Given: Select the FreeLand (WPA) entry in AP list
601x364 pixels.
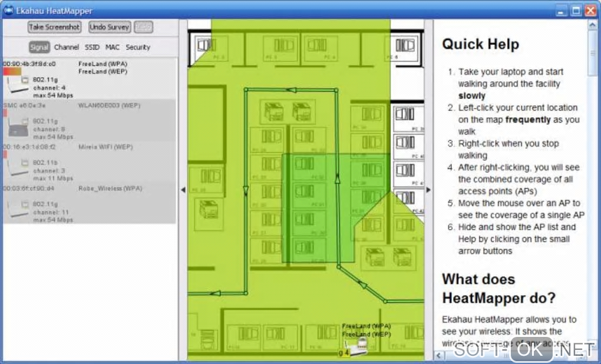Looking at the screenshot, I should click(x=103, y=64).
